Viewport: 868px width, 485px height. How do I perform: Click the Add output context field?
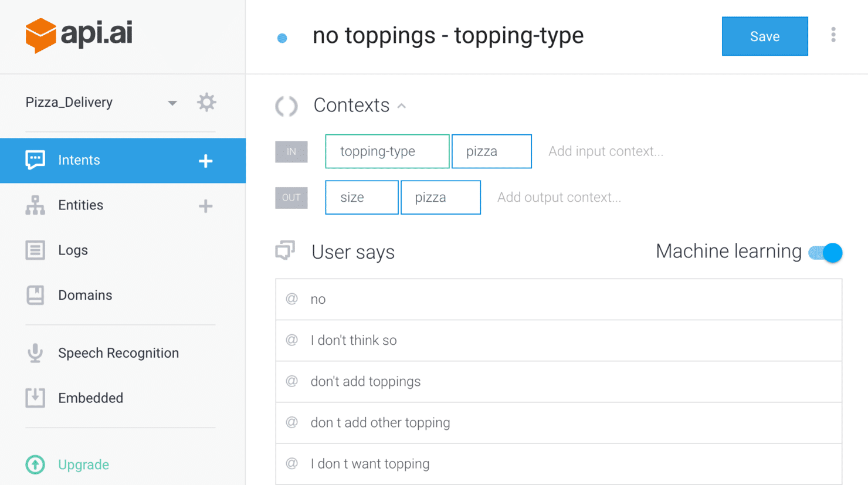click(559, 198)
